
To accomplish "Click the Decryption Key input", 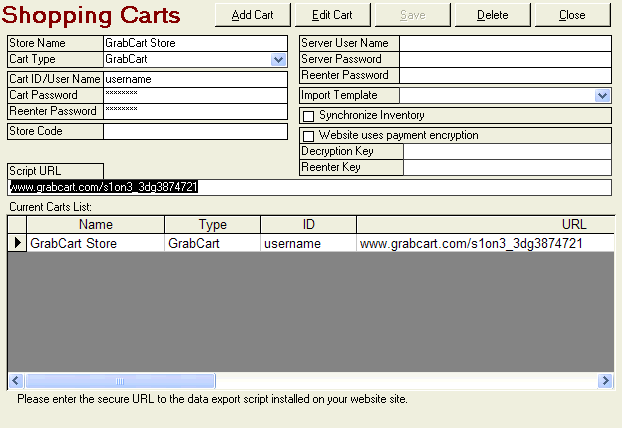I will click(507, 152).
